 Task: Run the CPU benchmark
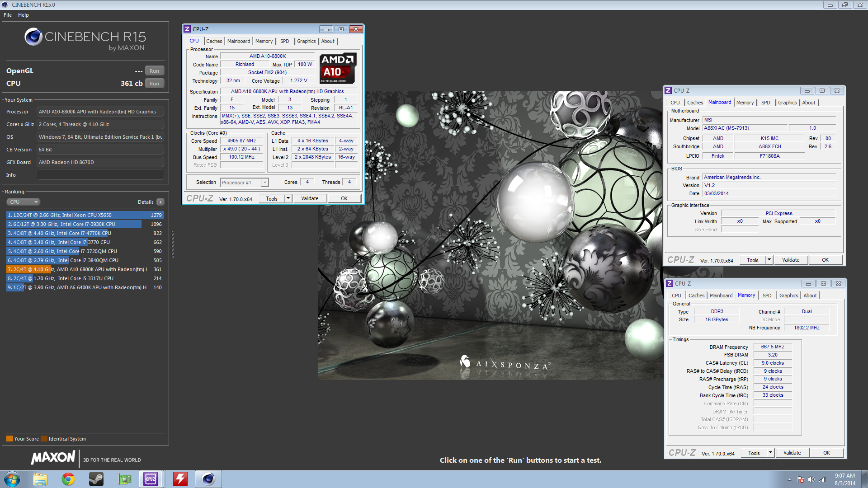click(x=155, y=84)
